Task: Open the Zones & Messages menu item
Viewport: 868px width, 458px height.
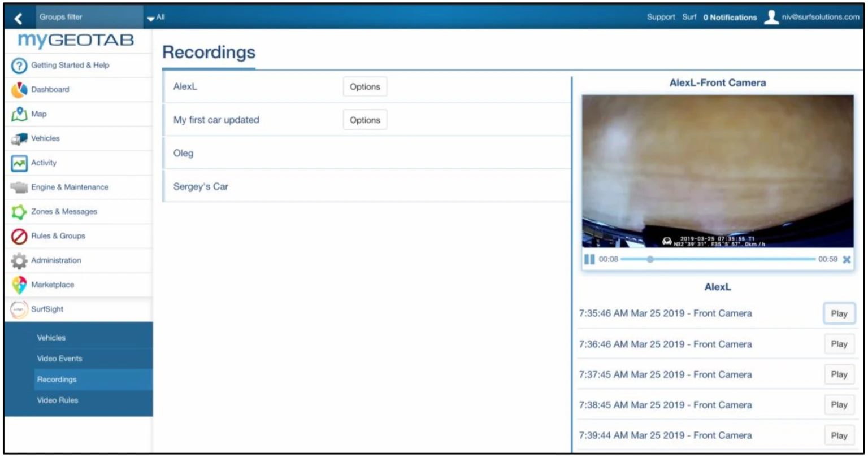Action: pyautogui.click(x=78, y=212)
